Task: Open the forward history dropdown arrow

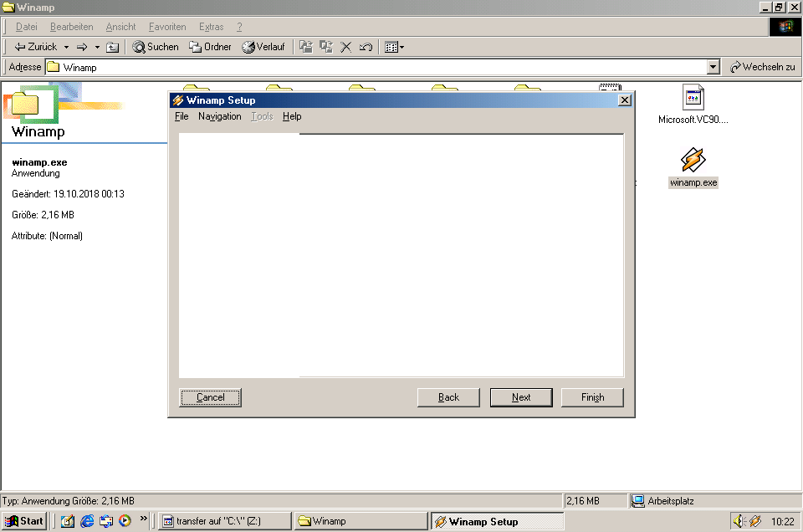Action: point(97,47)
